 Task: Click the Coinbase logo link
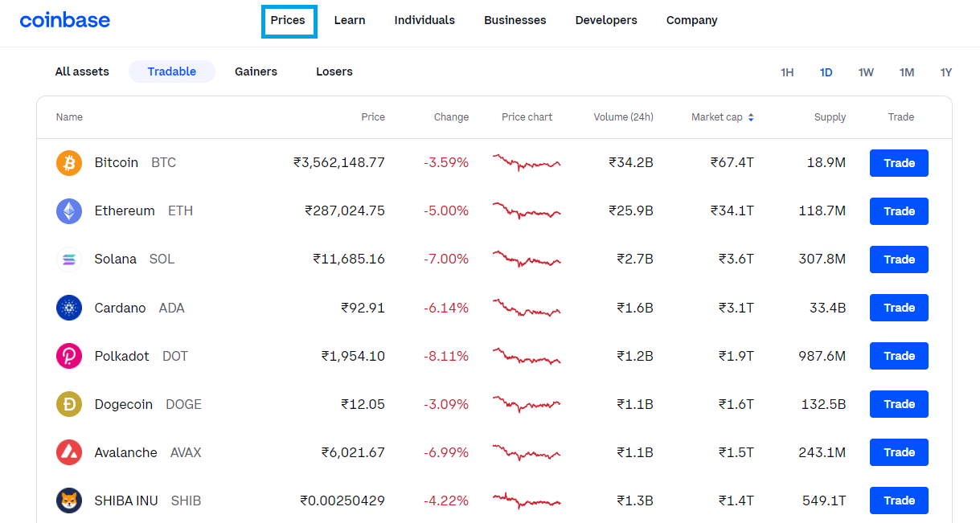(x=65, y=20)
